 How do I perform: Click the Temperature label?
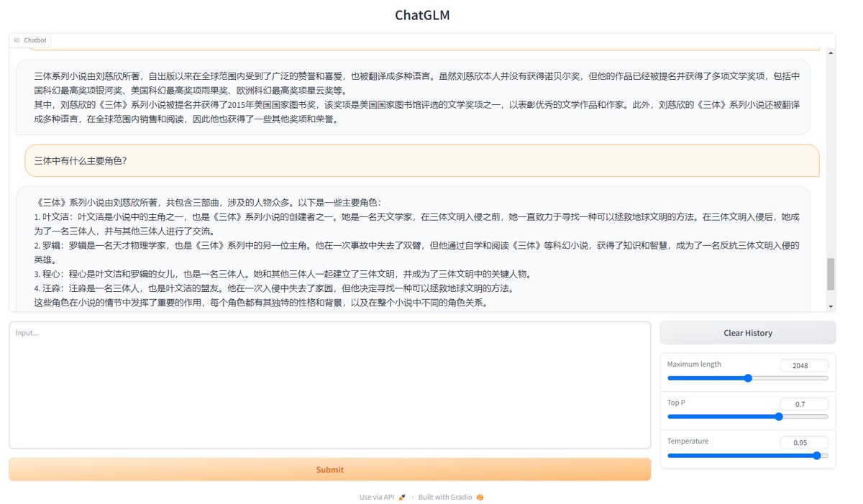688,441
